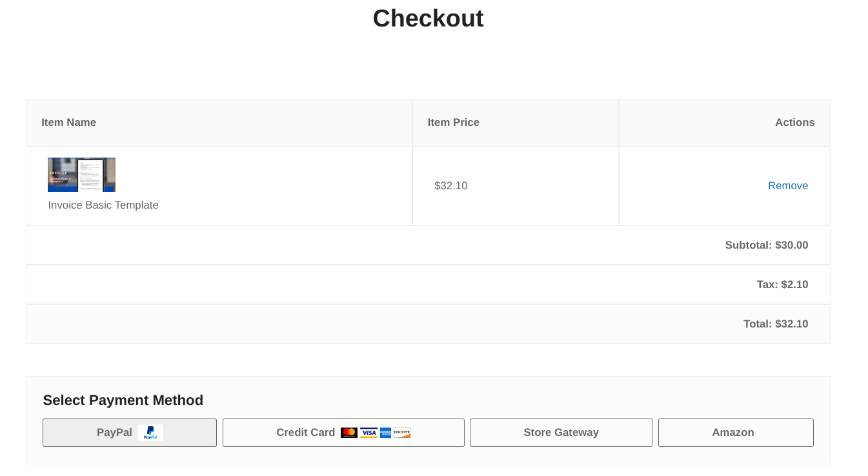Click the Actions column header
The image size is (868, 476).
click(x=795, y=122)
